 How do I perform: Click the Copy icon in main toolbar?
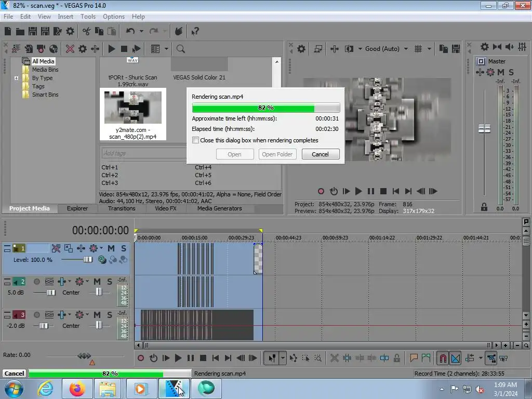(99, 31)
